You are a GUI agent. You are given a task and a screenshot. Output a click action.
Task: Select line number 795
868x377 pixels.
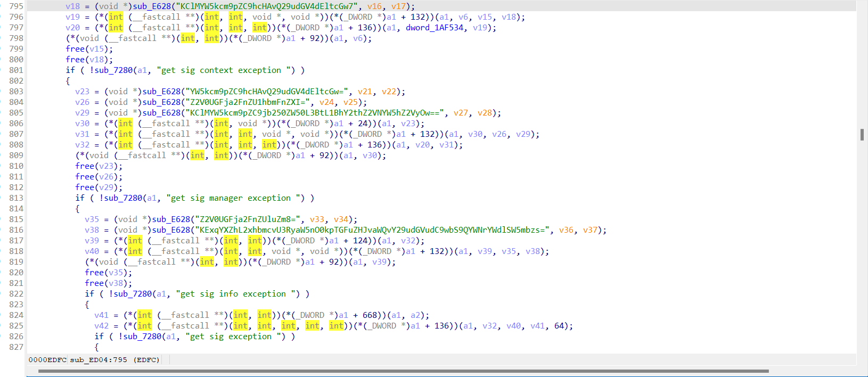[16, 6]
